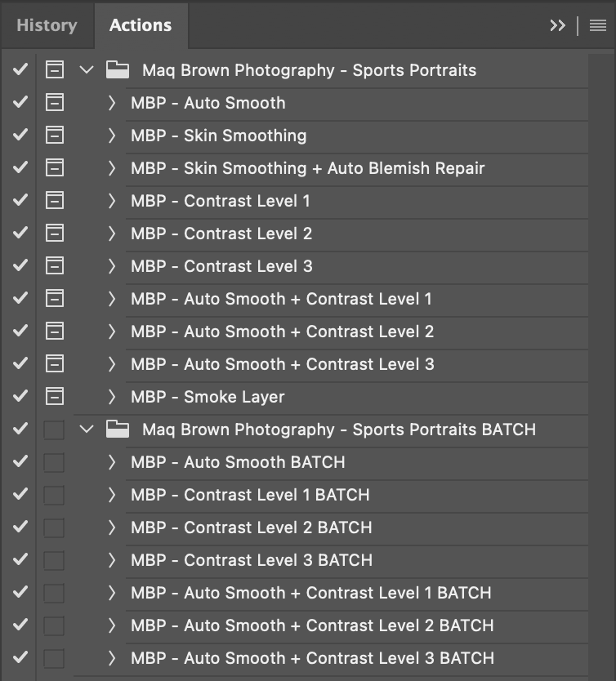The image size is (616, 681).
Task: Toggle dialog icon for MBP - Contrast Level 3
Action: (x=55, y=266)
